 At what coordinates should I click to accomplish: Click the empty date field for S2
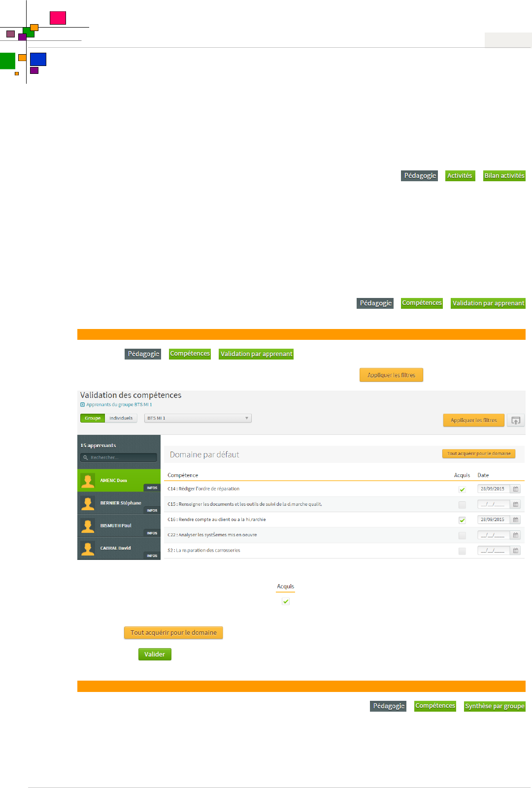pyautogui.click(x=494, y=551)
